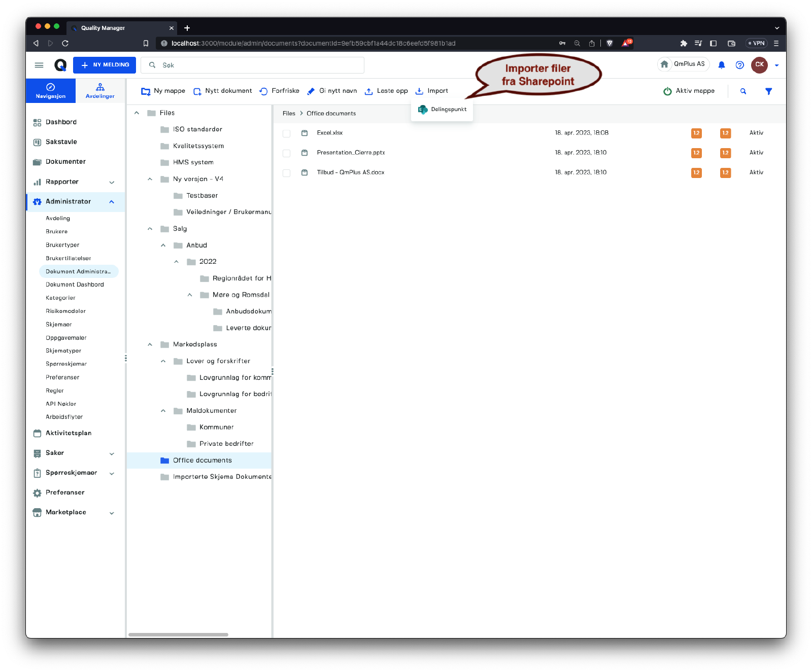Tick the Presentation_Cierre.pptx checkbox

[287, 153]
